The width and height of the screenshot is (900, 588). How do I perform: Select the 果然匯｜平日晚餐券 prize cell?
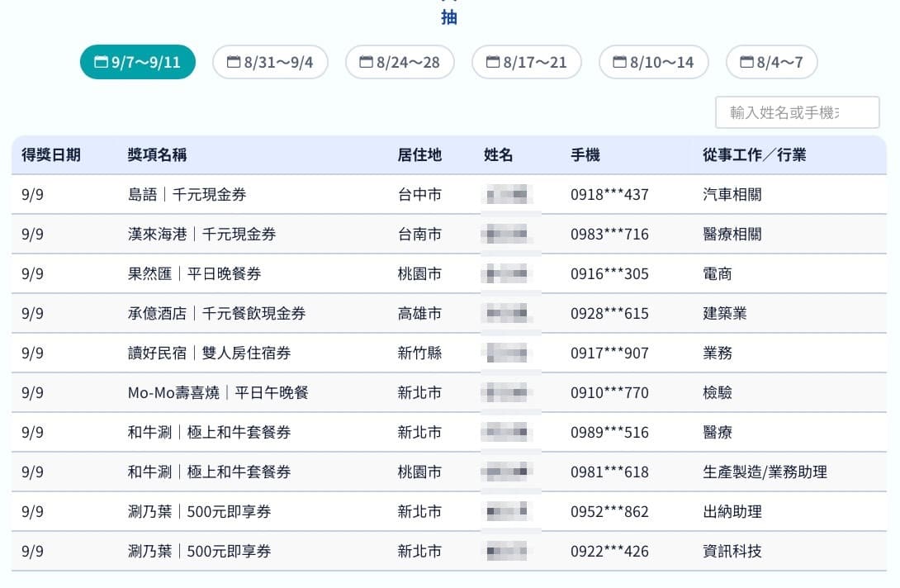[x=195, y=274]
